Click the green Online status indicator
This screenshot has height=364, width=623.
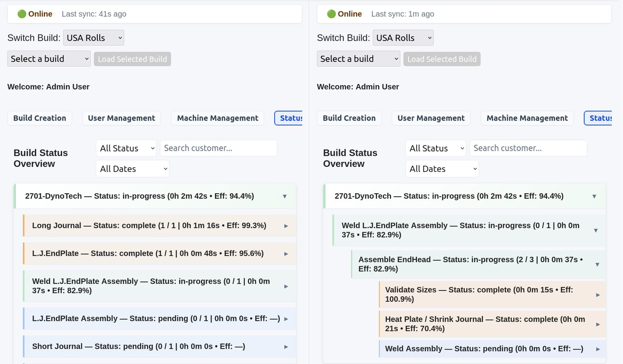click(22, 14)
